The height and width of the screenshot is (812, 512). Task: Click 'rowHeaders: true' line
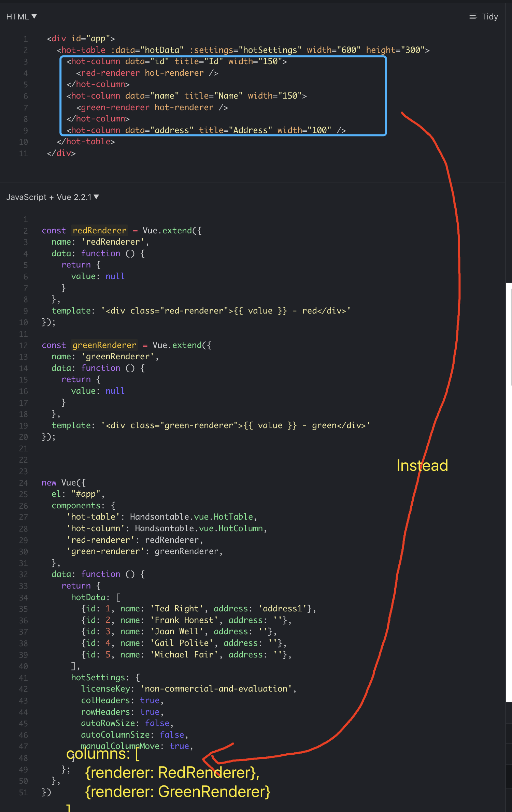tap(123, 712)
